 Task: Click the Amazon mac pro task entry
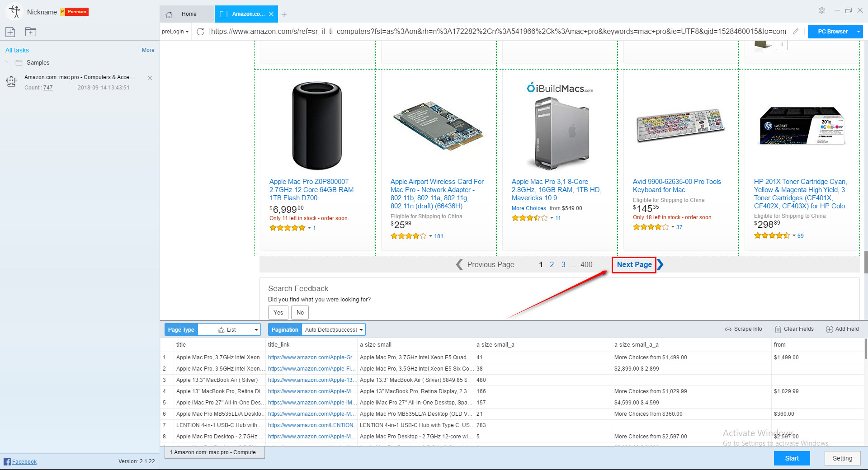click(80, 82)
